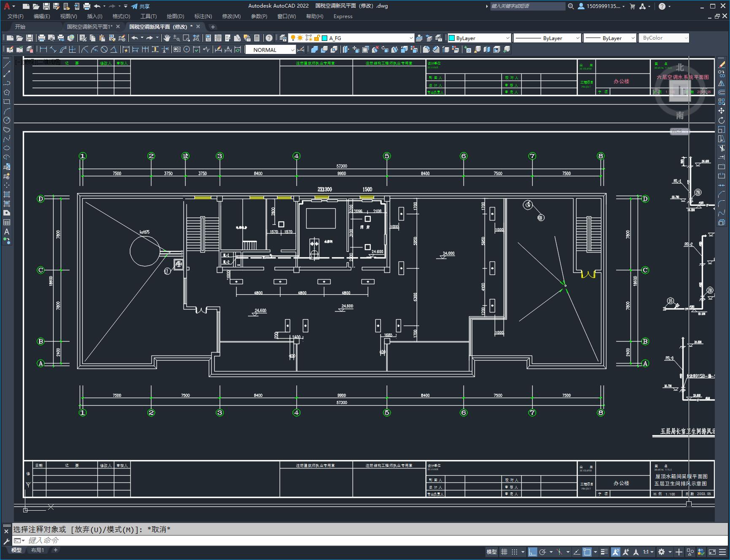Viewport: 730px width, 560px height.
Task: Click the Linear dimension tool
Action: click(43, 50)
